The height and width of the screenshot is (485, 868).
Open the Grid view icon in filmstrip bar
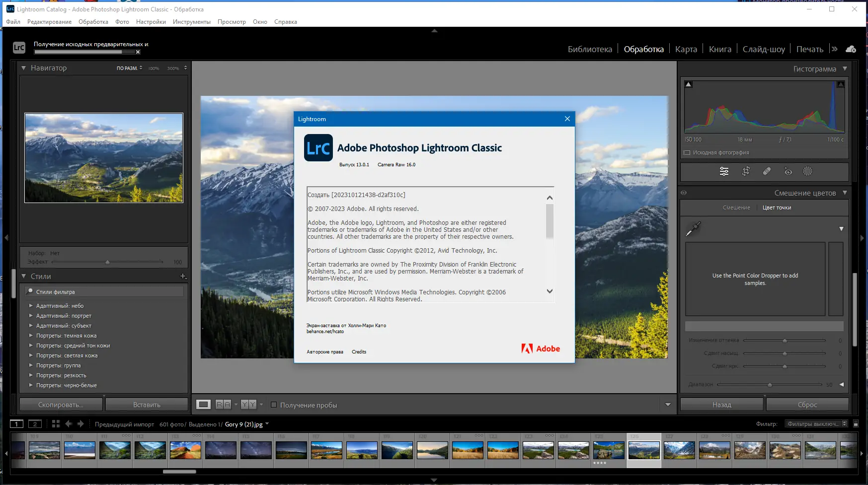pyautogui.click(x=56, y=424)
